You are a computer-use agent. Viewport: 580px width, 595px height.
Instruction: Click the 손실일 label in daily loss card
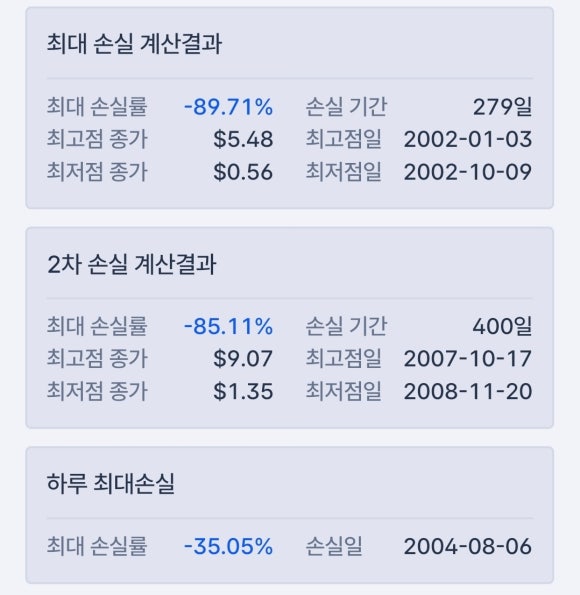point(334,546)
